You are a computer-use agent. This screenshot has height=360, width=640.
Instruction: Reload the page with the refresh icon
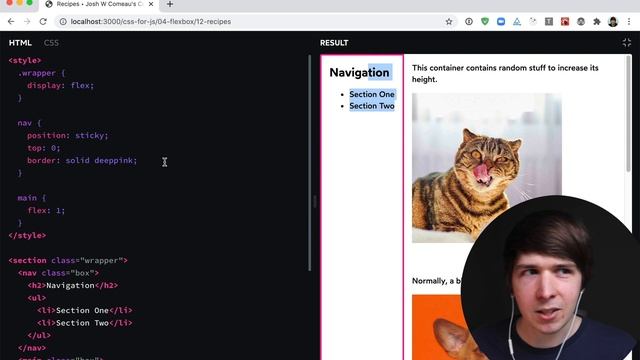coord(43,22)
